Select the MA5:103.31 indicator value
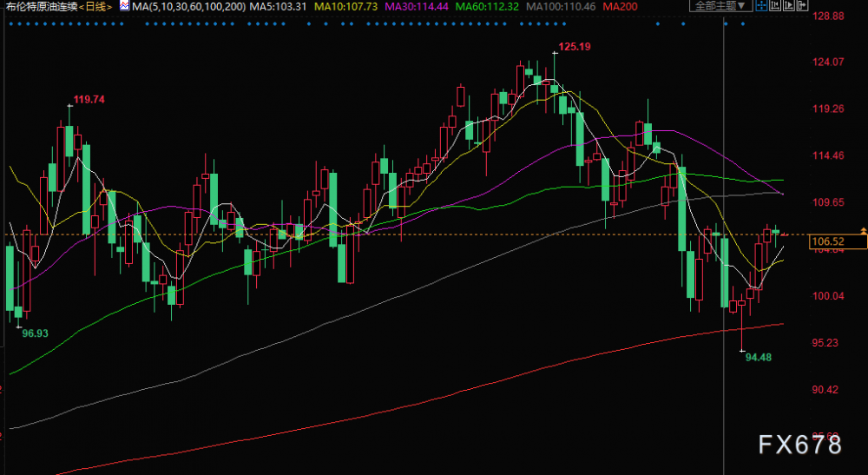Viewport: 868px width, 475px height. [x=278, y=7]
